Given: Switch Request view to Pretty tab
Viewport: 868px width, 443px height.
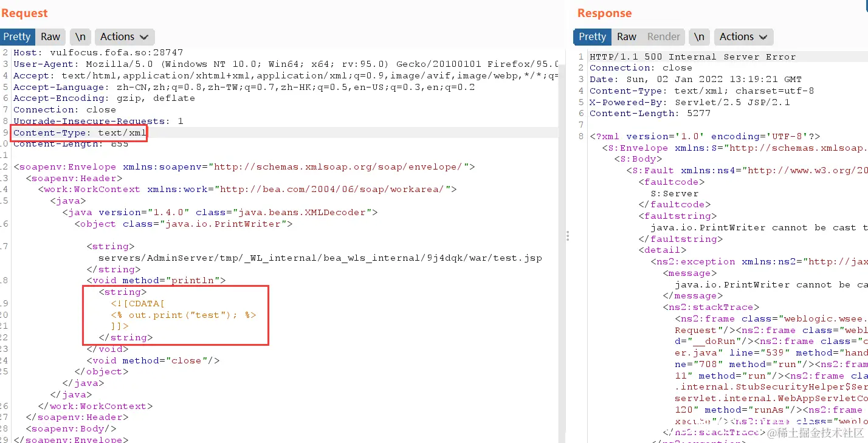Looking at the screenshot, I should (17, 36).
